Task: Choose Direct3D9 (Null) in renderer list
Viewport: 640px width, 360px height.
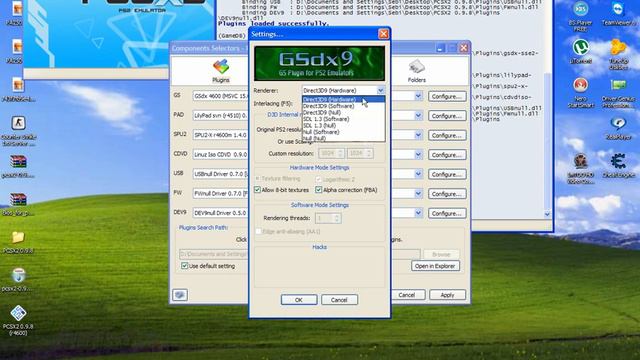Action: coord(343,112)
